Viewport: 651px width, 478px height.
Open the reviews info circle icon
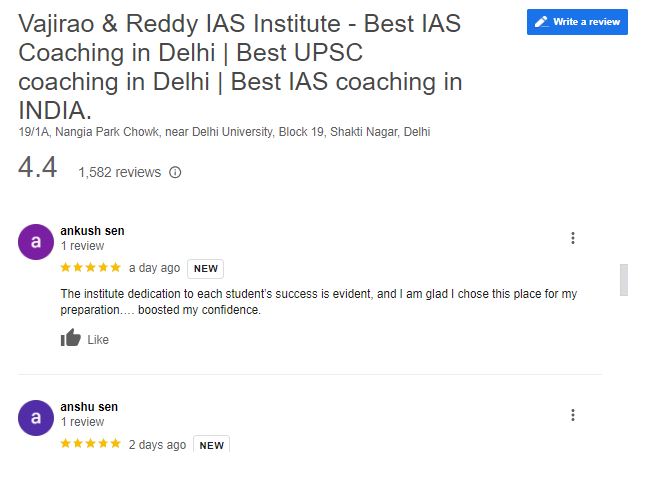[175, 172]
